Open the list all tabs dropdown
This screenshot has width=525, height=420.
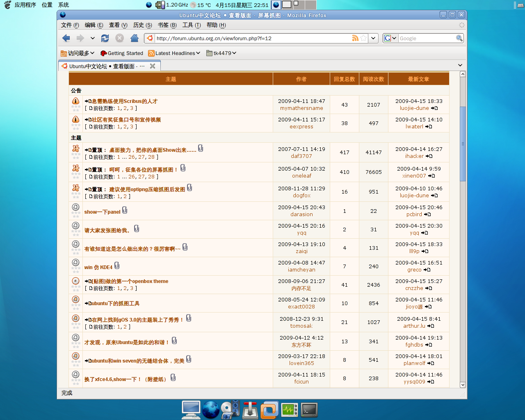(x=460, y=65)
